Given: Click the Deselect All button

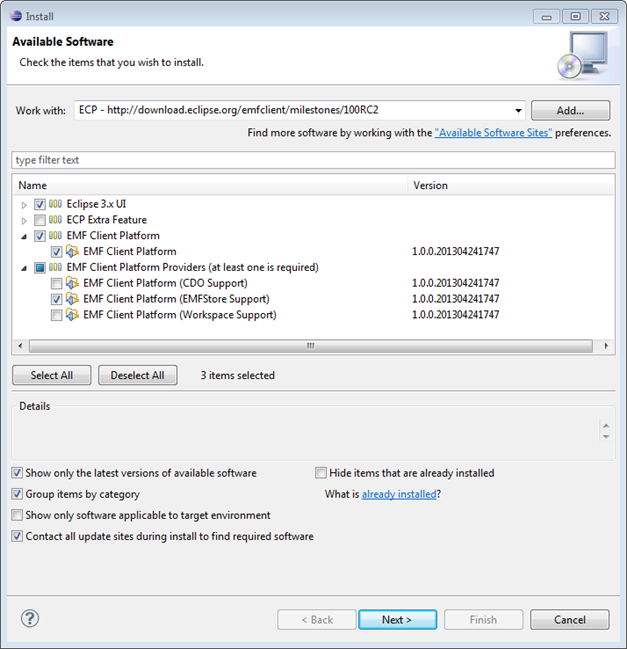Looking at the screenshot, I should (x=137, y=375).
